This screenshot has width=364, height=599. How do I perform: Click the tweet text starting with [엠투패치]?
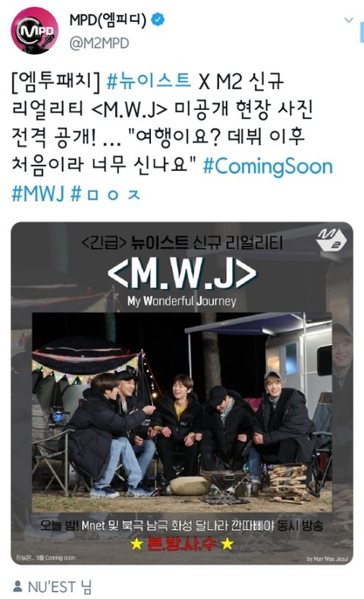click(x=172, y=137)
